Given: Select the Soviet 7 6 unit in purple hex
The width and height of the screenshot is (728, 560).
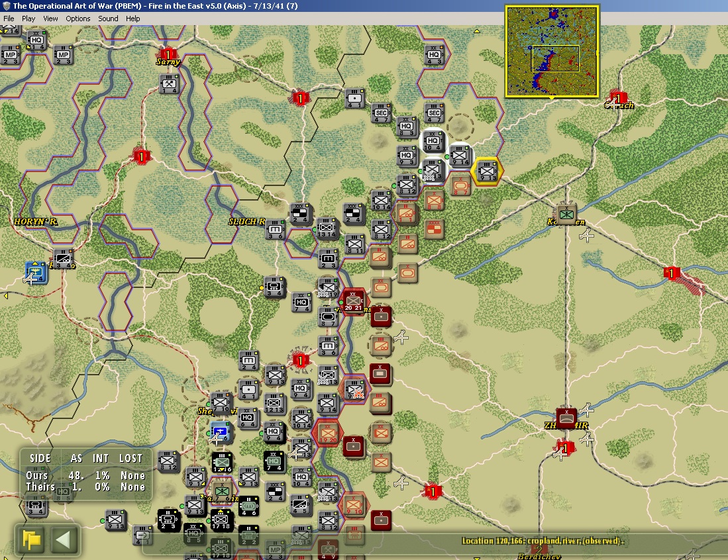Looking at the screenshot, I should pyautogui.click(x=223, y=492).
